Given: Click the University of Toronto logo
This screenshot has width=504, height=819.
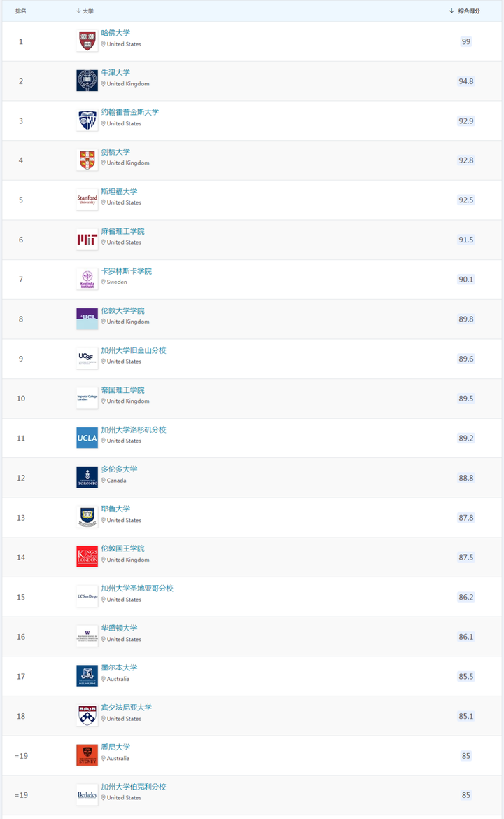Looking at the screenshot, I should [x=87, y=478].
